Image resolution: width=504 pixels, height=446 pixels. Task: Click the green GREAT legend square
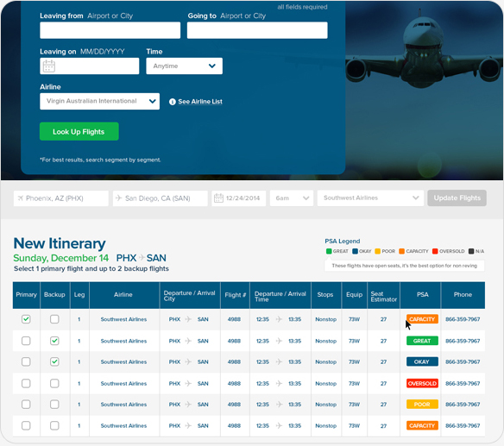coord(329,251)
